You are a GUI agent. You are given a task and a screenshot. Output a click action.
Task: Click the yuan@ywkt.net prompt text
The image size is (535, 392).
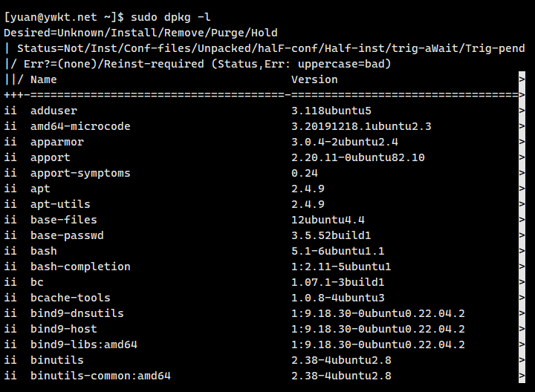pos(51,17)
